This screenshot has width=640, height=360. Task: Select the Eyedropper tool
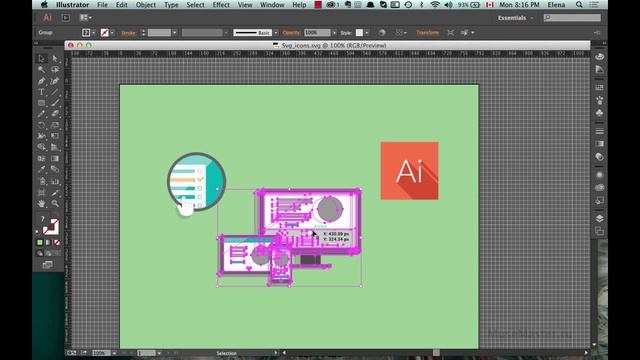coord(42,169)
